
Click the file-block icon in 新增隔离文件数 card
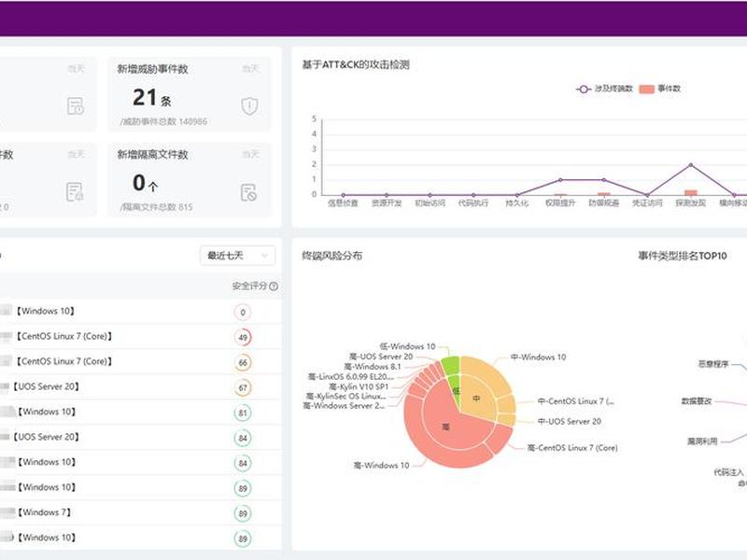(248, 192)
